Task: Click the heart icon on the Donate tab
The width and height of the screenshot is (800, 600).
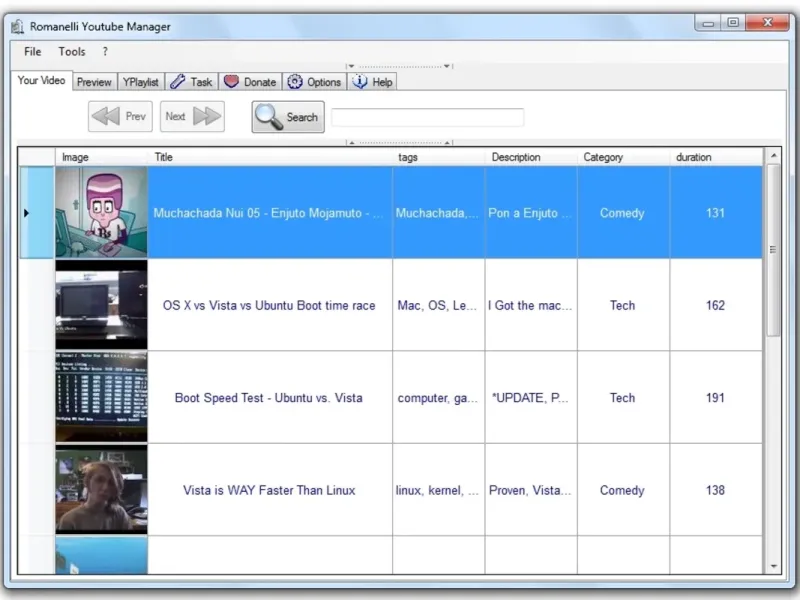Action: tap(231, 82)
